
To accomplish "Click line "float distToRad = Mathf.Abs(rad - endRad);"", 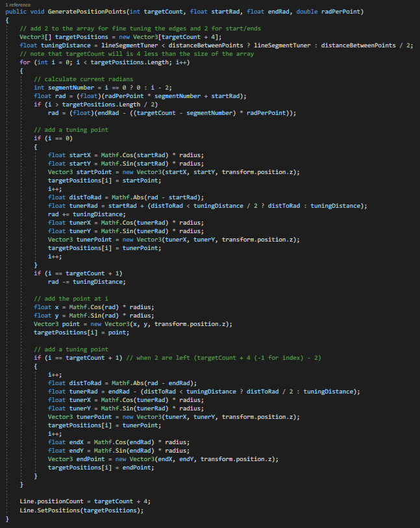I will point(122,383).
